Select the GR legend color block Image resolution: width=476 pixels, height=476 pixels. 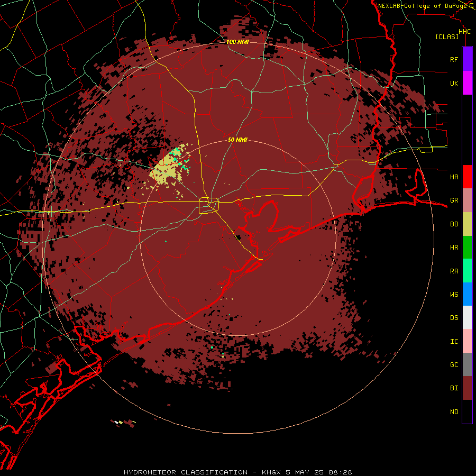pos(467,200)
